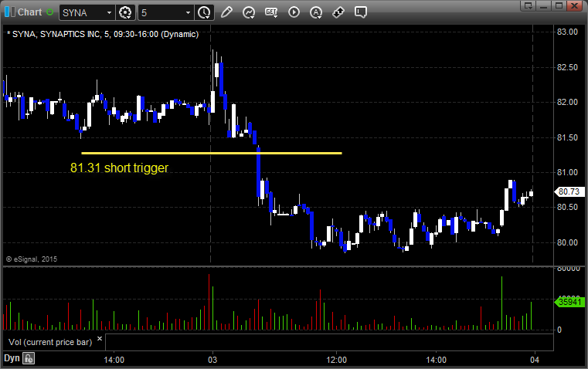Viewport: 588px width, 369px height.
Task: Expand the interval 5 dropdown
Action: 188,12
